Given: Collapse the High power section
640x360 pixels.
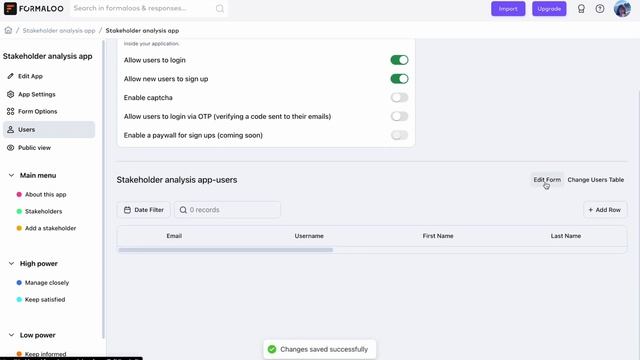Looking at the screenshot, I should 11,264.
